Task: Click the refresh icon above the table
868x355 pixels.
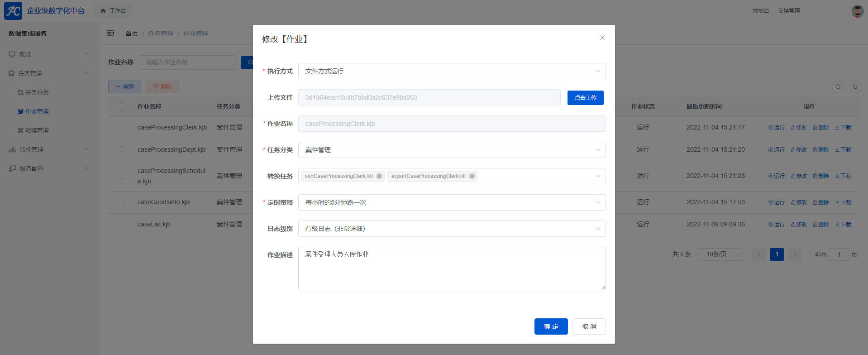Action: (x=855, y=87)
